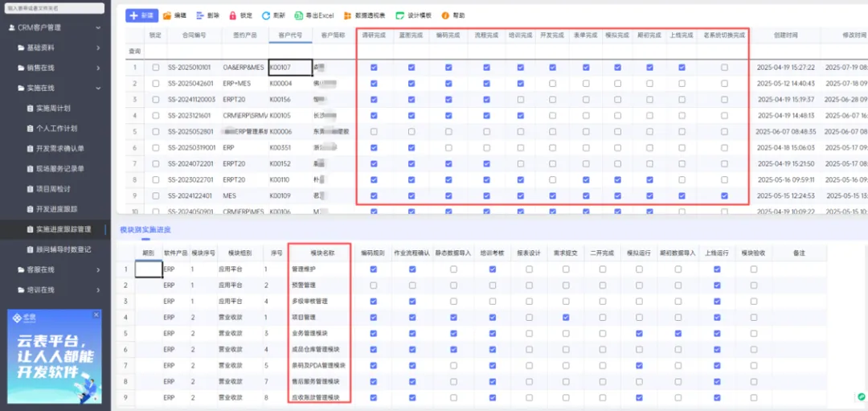Click the sidebar file search box
The image size is (868, 411).
[55, 8]
